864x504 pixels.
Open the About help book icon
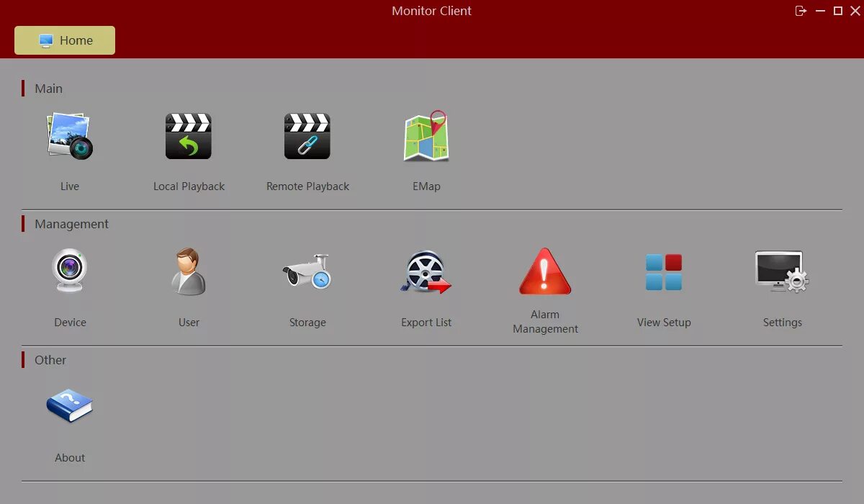70,407
